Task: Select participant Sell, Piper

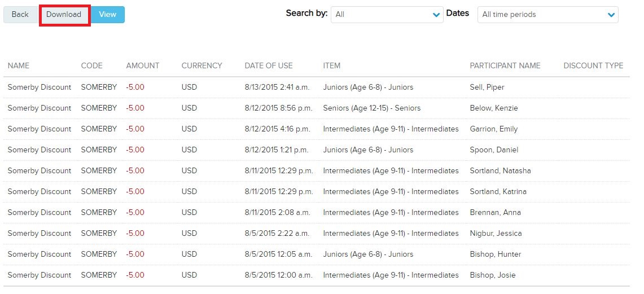Action: click(487, 87)
